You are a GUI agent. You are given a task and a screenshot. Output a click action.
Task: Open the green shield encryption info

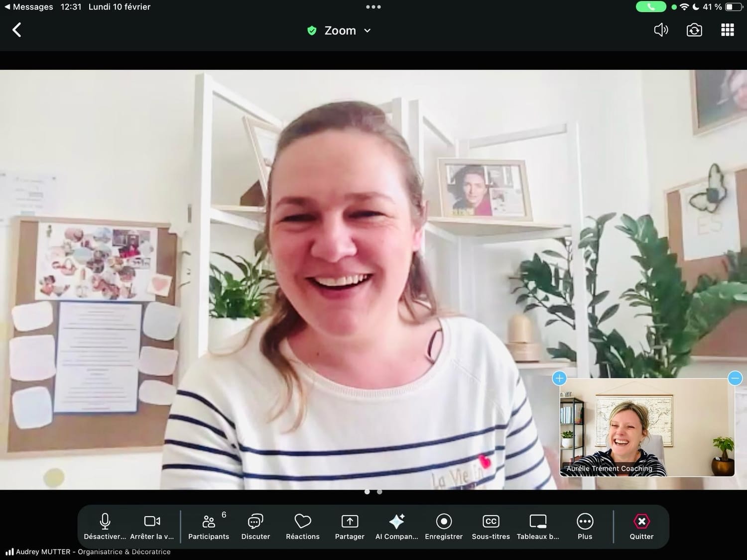(312, 30)
